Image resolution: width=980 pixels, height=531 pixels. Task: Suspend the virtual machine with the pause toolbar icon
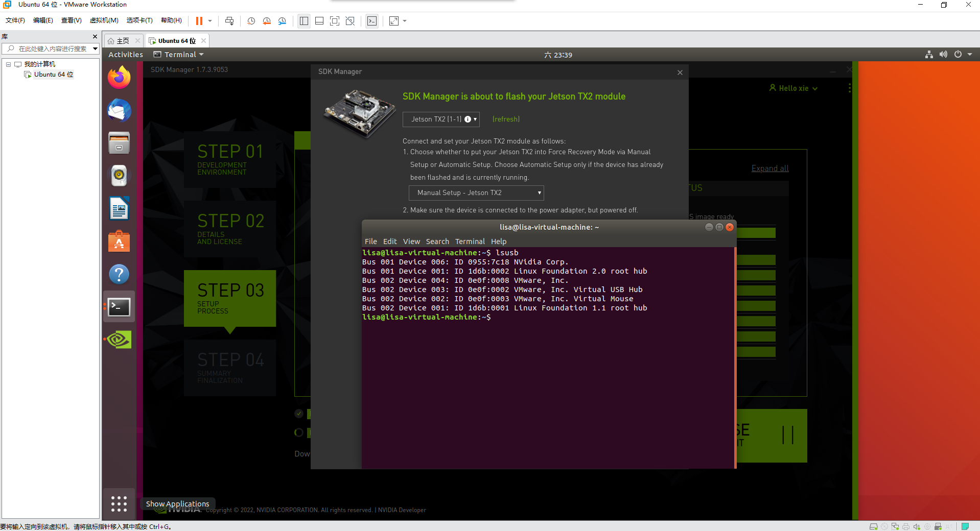[199, 21]
